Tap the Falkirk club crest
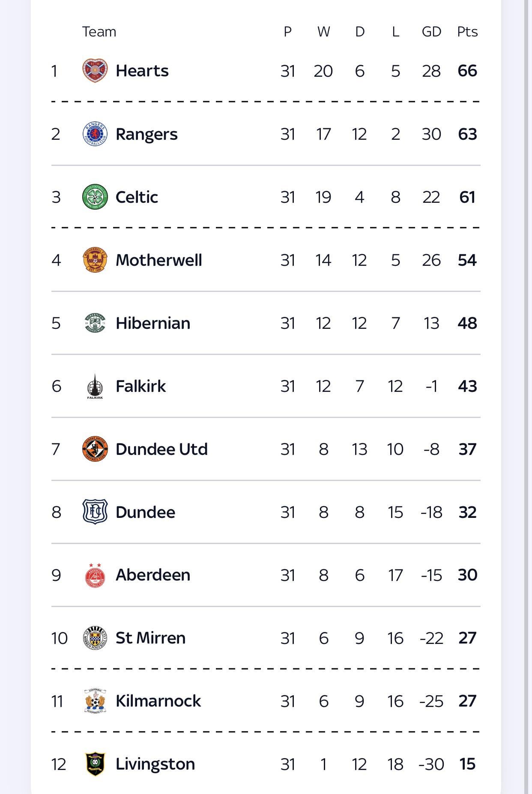 pos(95,386)
